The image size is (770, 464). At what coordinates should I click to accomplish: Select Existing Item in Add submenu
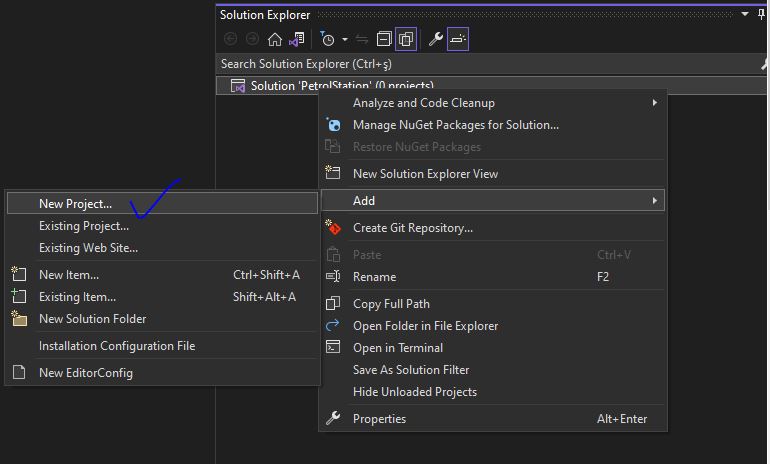tap(163, 297)
